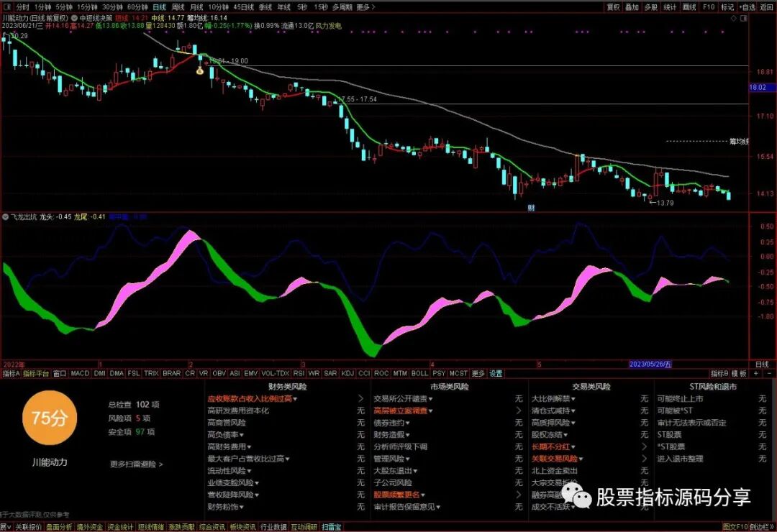Click the 财 marker below the candlesticks
Image resolution: width=777 pixels, height=532 pixels.
pyautogui.click(x=531, y=208)
